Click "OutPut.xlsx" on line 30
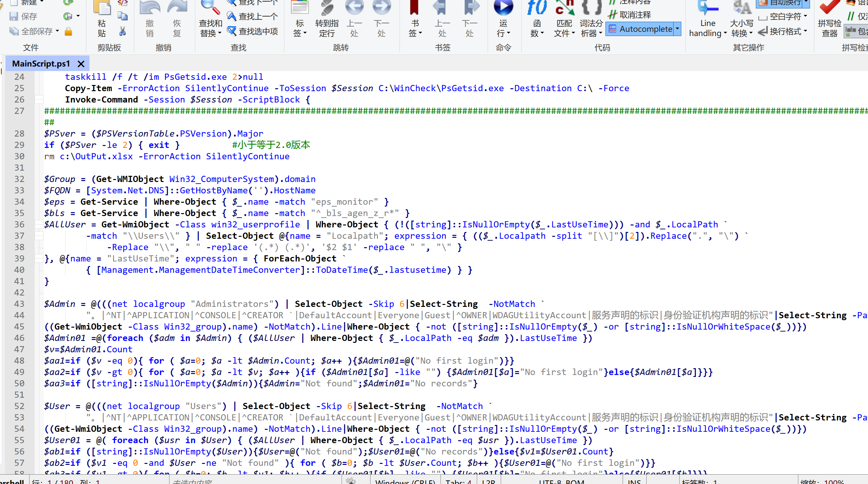Viewport: 868px width, 484px height. 104,156
